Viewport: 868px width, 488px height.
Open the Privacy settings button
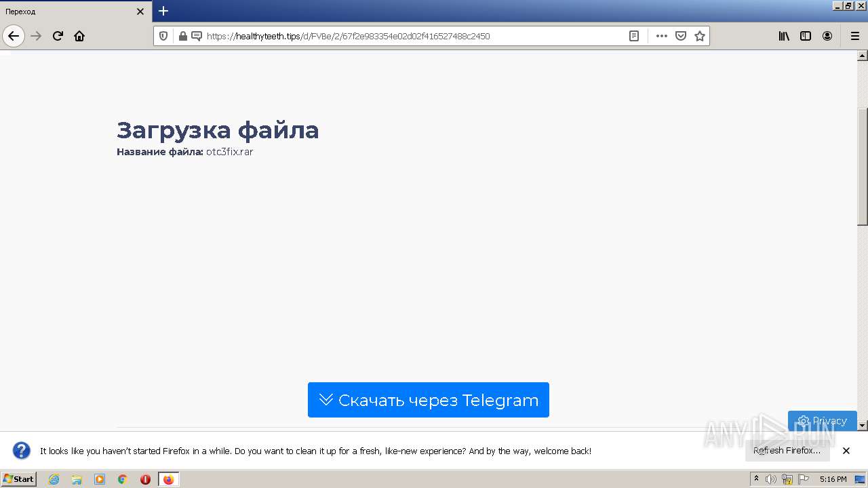pyautogui.click(x=823, y=421)
